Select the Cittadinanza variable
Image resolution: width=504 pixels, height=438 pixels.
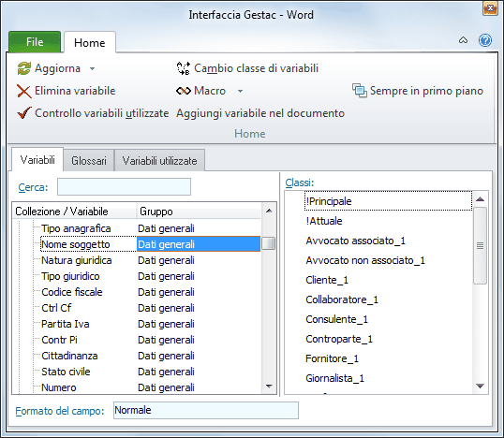coord(69,356)
